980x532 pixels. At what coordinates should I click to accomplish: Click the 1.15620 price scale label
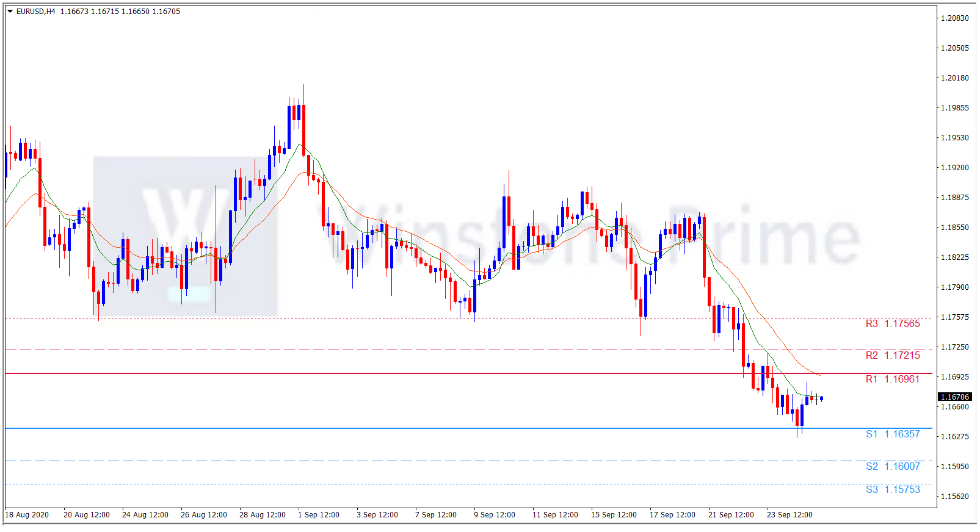coord(954,496)
